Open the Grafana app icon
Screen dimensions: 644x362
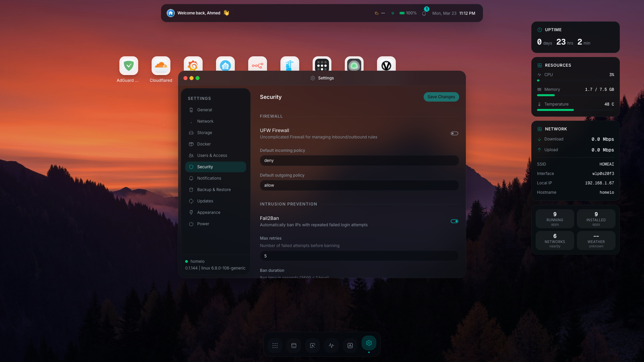click(193, 65)
